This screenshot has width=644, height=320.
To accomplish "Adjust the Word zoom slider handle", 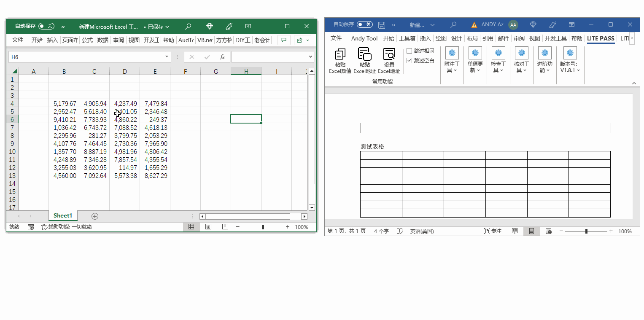I will [x=586, y=231].
